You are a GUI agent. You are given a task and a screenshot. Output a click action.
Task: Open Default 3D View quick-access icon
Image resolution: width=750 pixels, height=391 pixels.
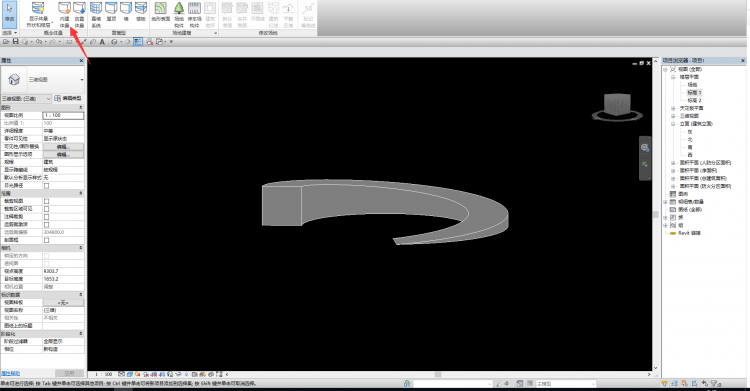click(x=114, y=42)
